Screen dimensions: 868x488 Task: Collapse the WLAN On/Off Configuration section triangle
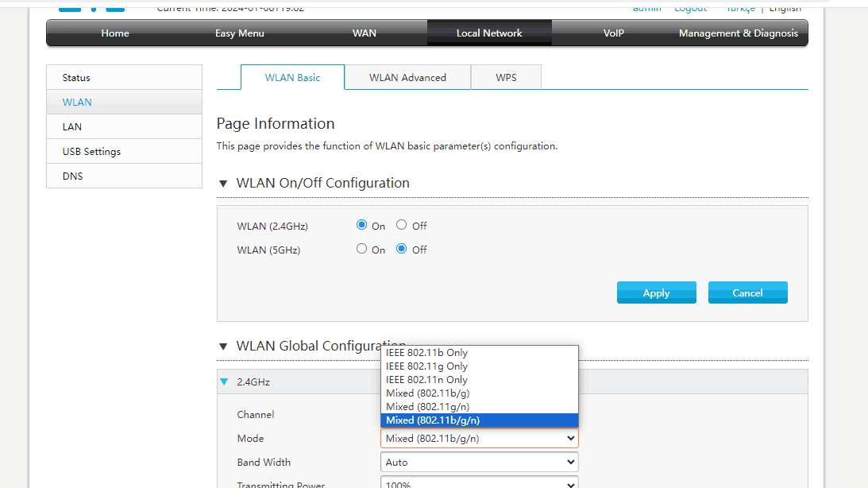click(x=223, y=184)
